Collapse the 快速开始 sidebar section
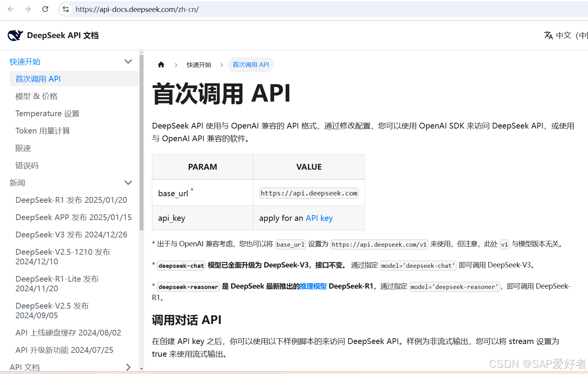 (128, 61)
